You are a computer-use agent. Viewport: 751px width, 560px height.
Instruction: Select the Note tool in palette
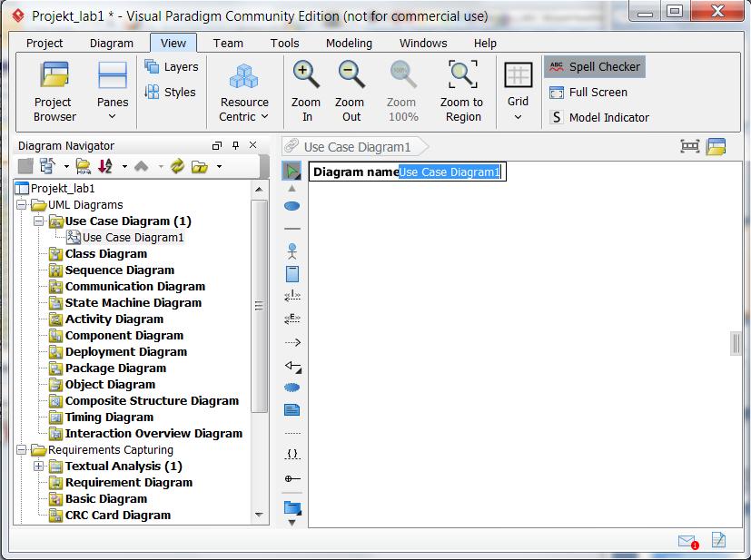(x=292, y=409)
